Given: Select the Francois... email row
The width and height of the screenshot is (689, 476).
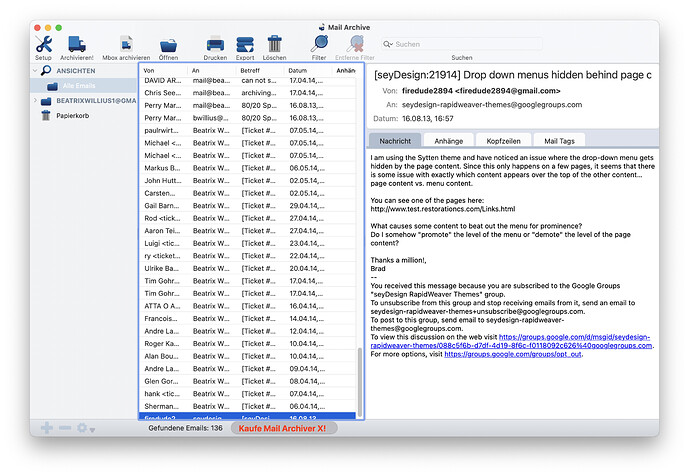Looking at the screenshot, I should [x=247, y=318].
